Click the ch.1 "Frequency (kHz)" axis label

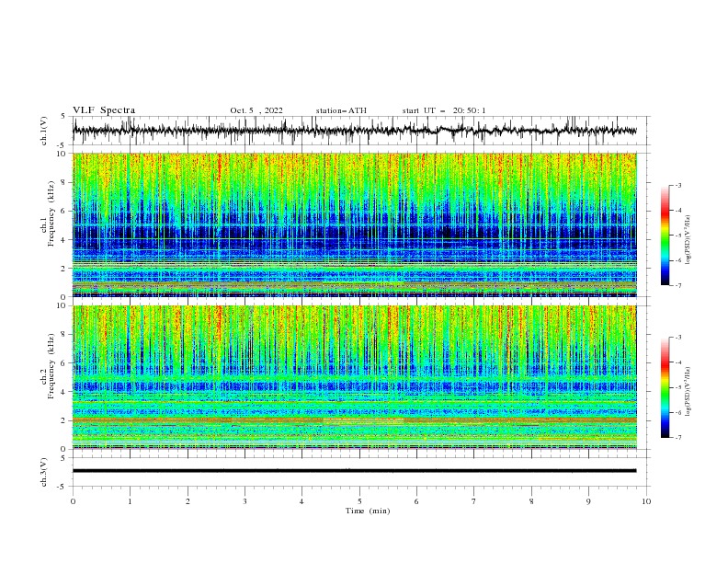tap(51, 214)
